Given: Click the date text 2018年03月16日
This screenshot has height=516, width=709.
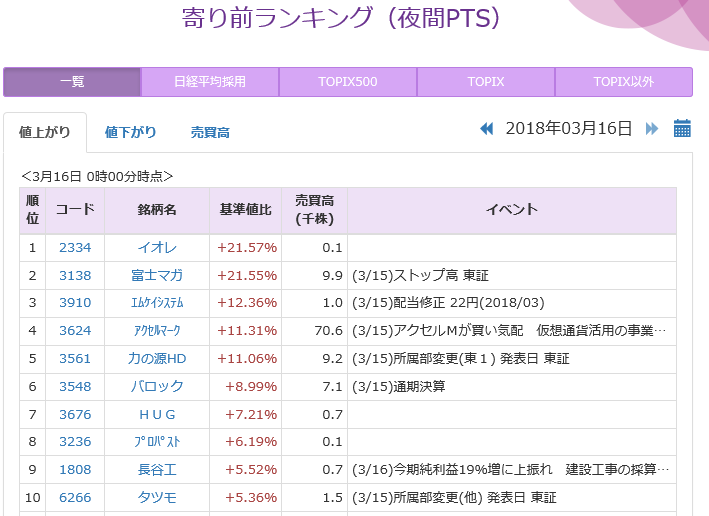Looking at the screenshot, I should [x=569, y=128].
